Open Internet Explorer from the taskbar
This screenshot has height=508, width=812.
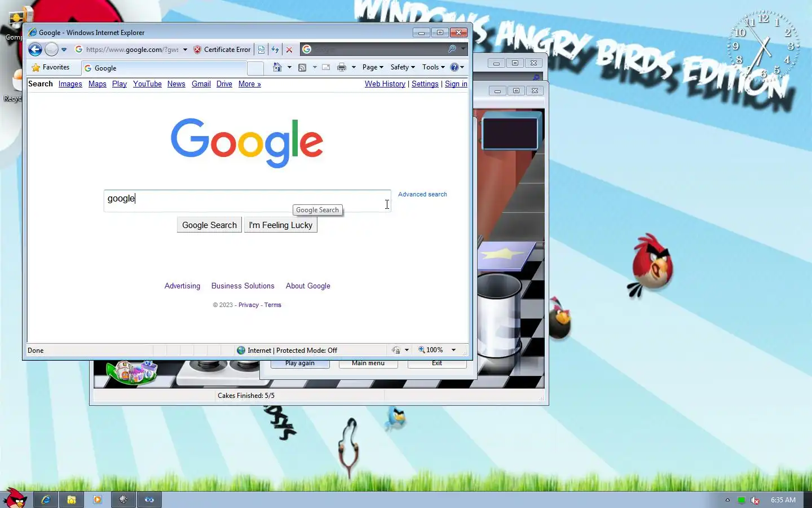pos(46,500)
